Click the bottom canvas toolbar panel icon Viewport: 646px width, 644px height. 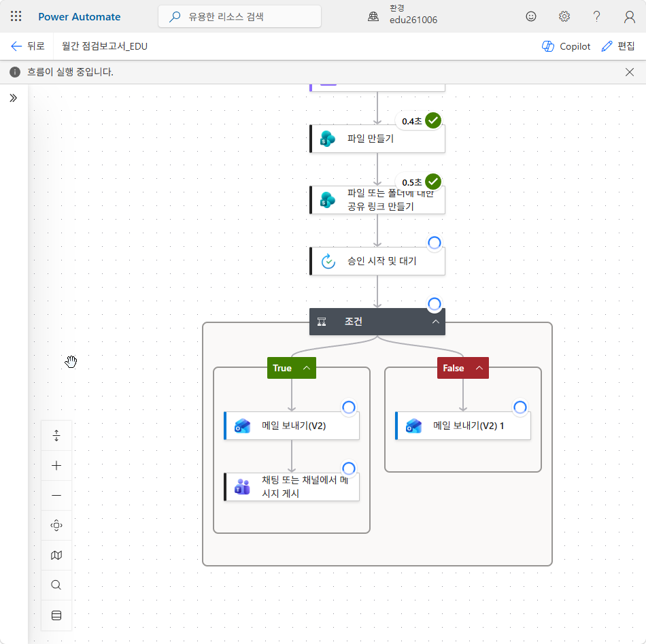click(x=56, y=615)
